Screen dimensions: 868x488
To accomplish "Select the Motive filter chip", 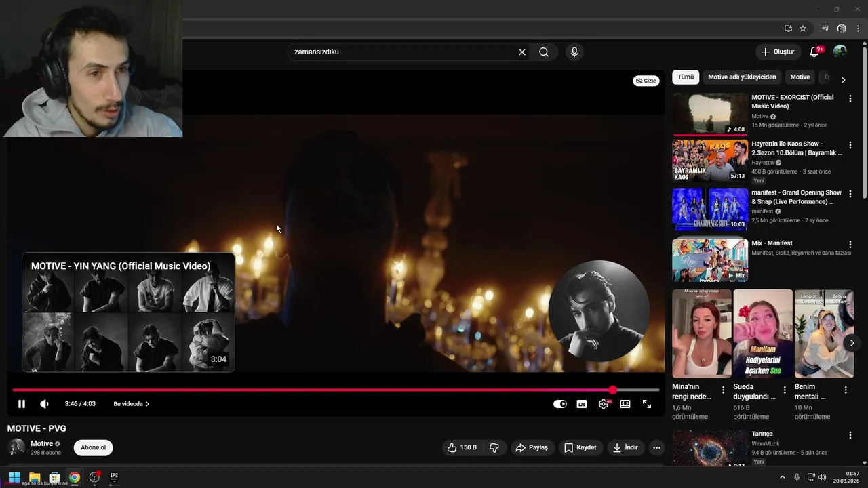I will (x=800, y=77).
